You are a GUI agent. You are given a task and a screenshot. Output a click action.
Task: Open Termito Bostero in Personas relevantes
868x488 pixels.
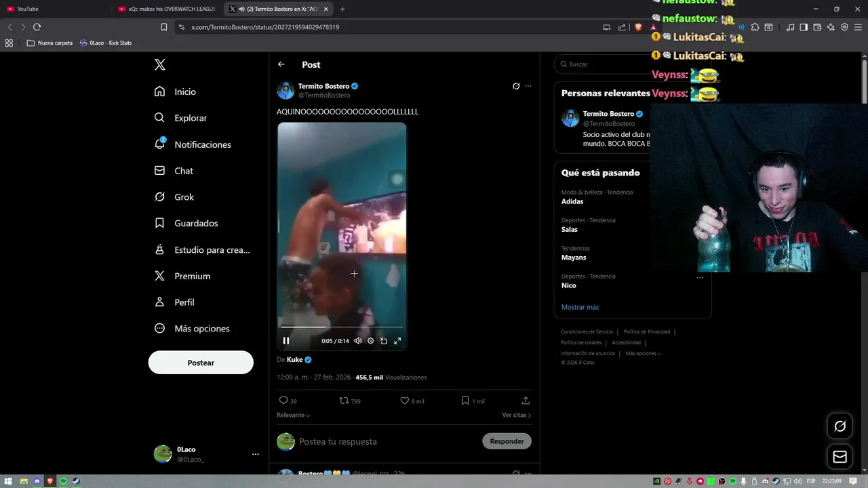[608, 114]
